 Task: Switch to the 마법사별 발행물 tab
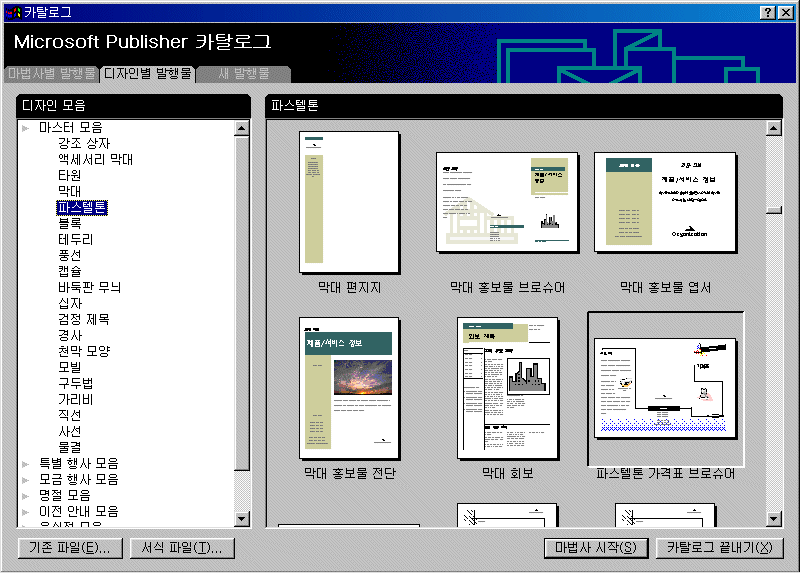click(51, 74)
